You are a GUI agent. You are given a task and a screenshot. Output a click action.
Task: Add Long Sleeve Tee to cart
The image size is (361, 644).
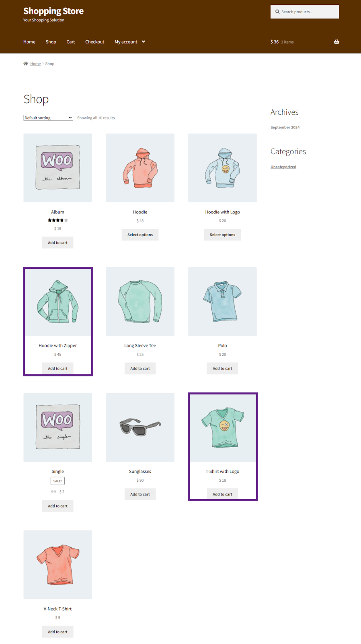tap(140, 368)
